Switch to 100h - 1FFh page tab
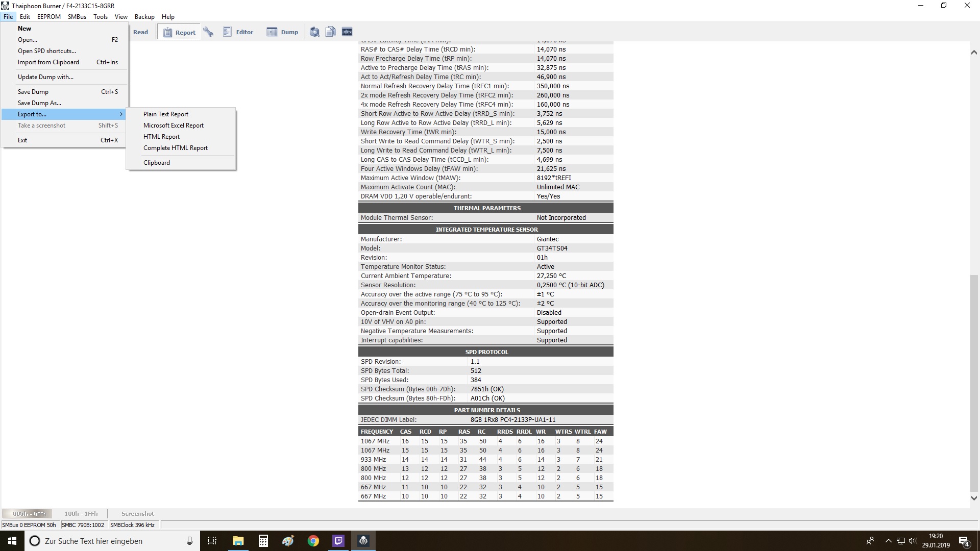980x551 pixels. 81,514
